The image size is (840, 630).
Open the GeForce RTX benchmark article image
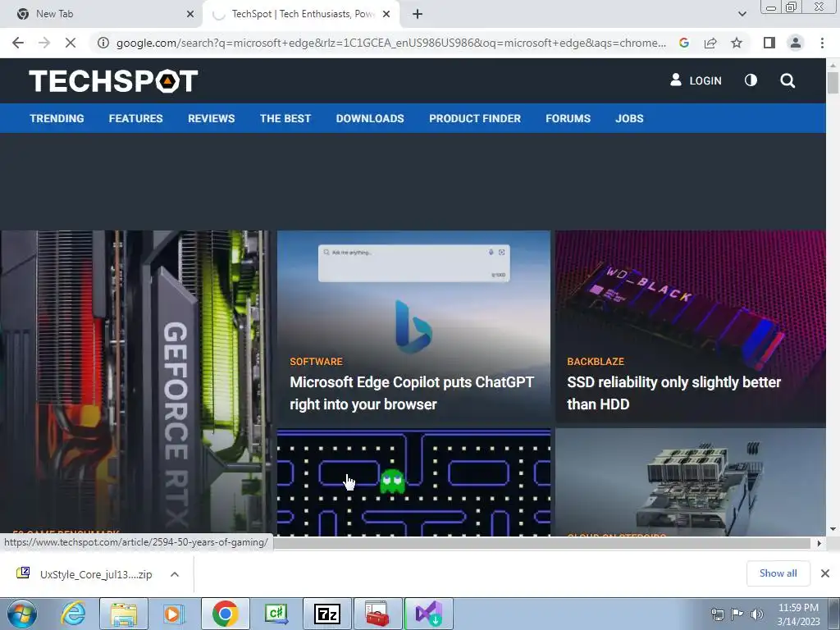[136, 383]
